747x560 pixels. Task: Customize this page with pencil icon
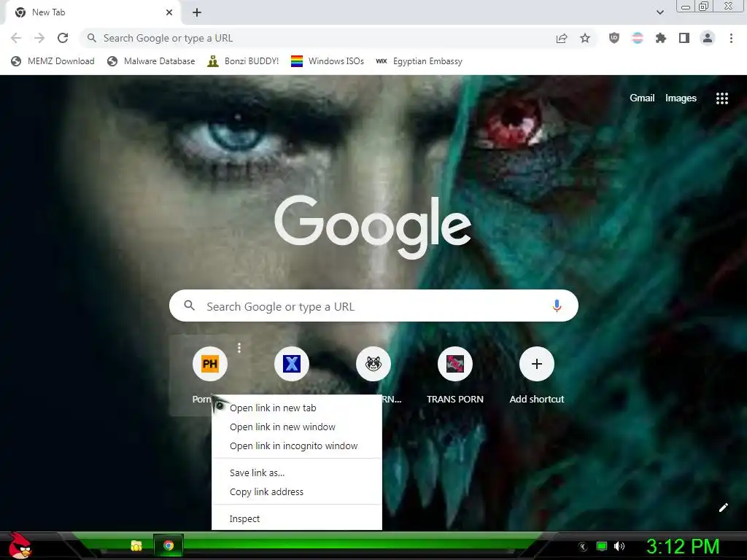click(x=723, y=507)
